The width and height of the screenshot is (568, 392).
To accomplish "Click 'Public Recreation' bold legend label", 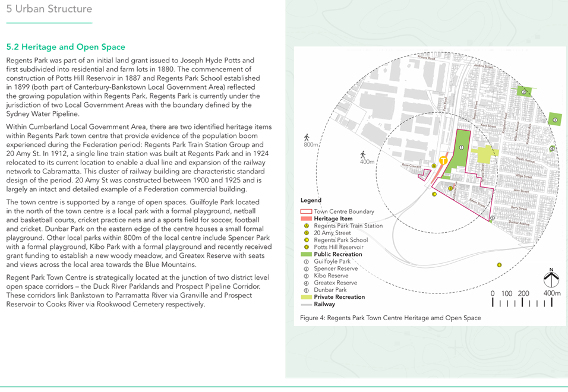I will (338, 254).
